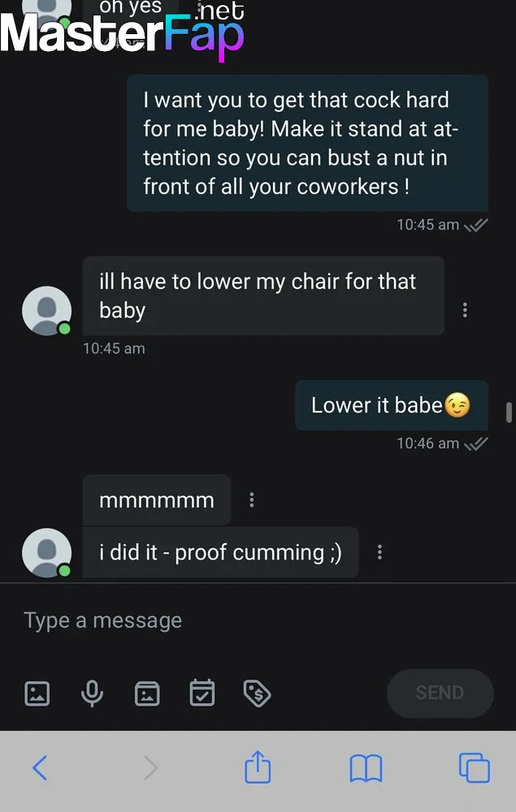Open the Safari tabs overview icon
This screenshot has width=516, height=812.
pyautogui.click(x=474, y=767)
